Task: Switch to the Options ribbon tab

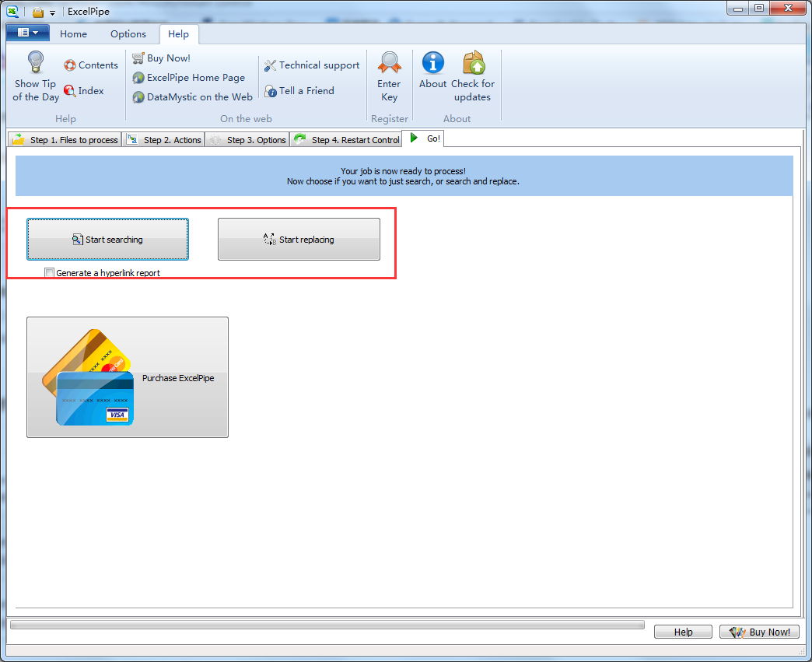Action: (128, 34)
